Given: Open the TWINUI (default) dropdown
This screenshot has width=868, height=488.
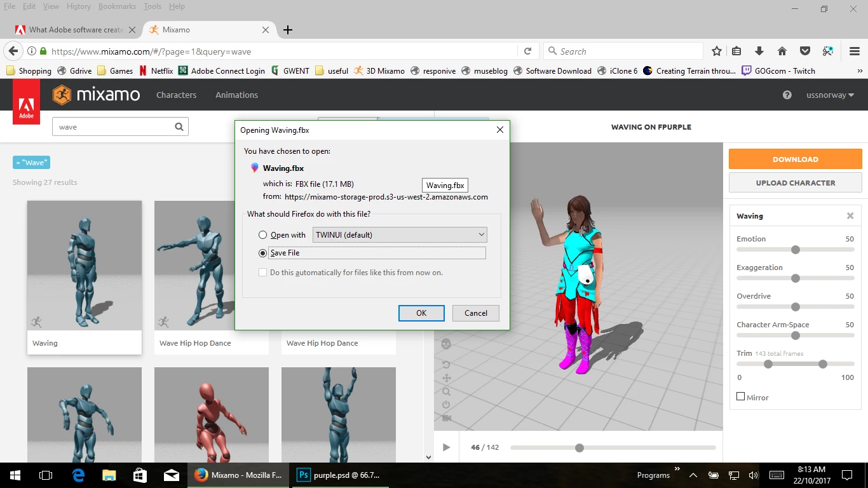Looking at the screenshot, I should [x=398, y=235].
